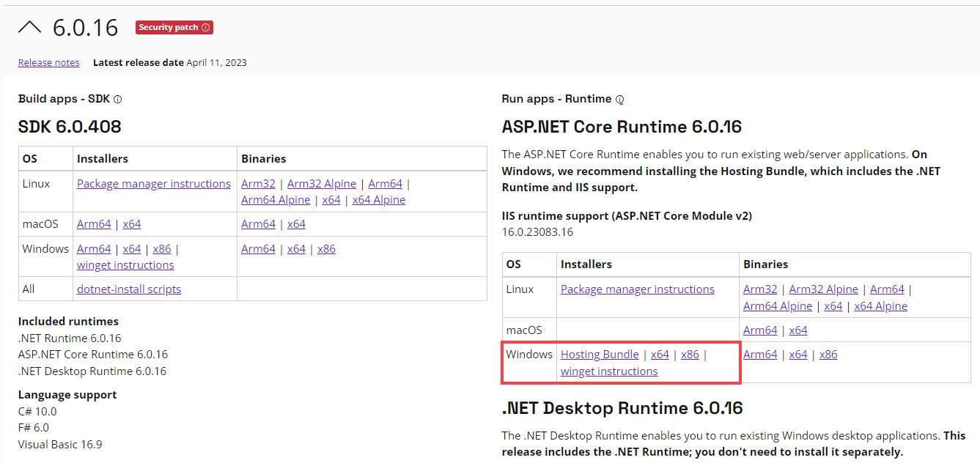980x463 pixels.
Task: Download SDK Windows x64 binary
Action: tap(296, 249)
